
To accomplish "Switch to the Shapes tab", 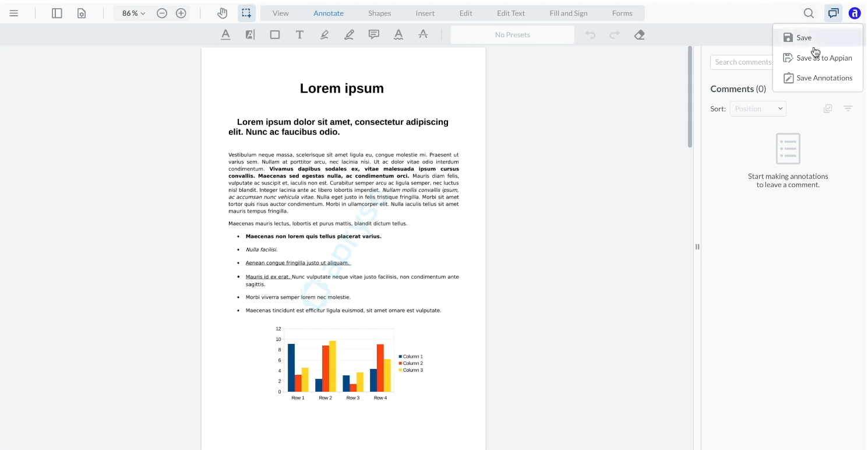I will click(x=380, y=13).
